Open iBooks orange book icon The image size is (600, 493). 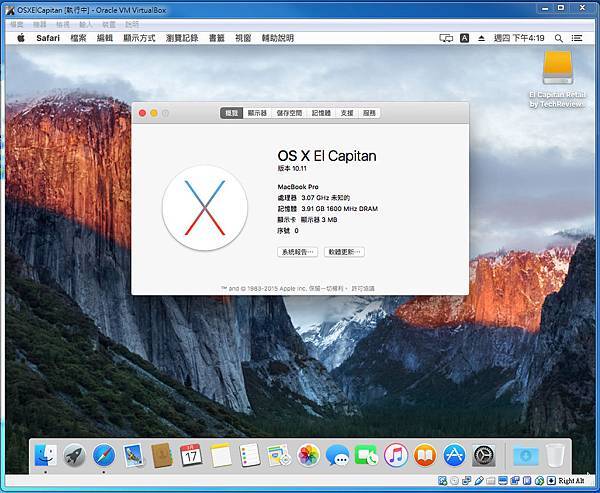click(x=425, y=455)
